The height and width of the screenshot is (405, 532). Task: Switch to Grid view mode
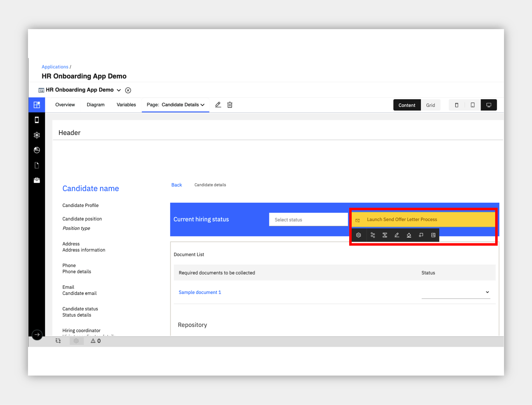click(430, 105)
